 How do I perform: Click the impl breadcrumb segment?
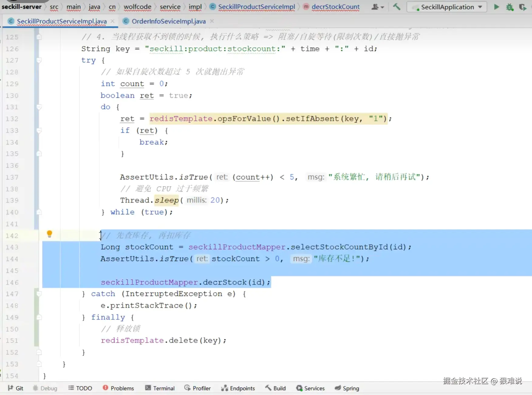pos(195,7)
